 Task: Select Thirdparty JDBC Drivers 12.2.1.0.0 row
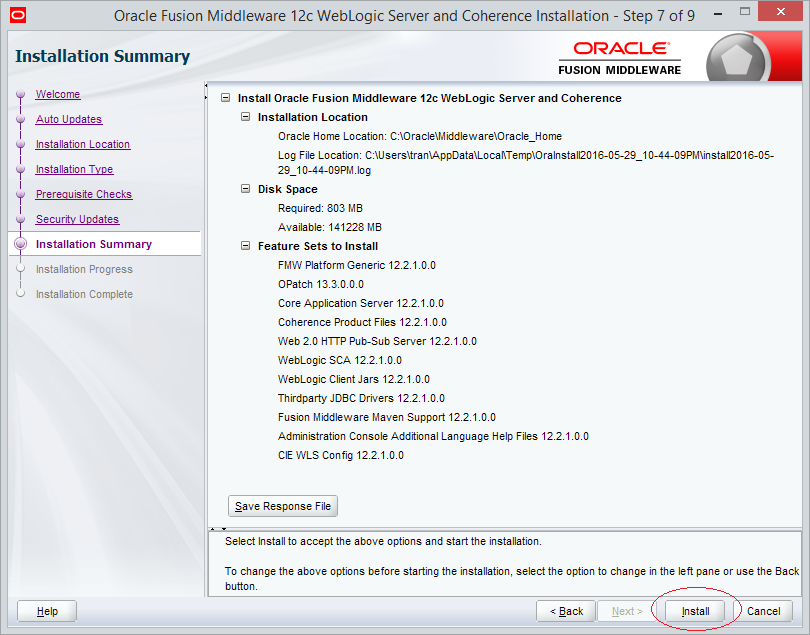point(361,398)
